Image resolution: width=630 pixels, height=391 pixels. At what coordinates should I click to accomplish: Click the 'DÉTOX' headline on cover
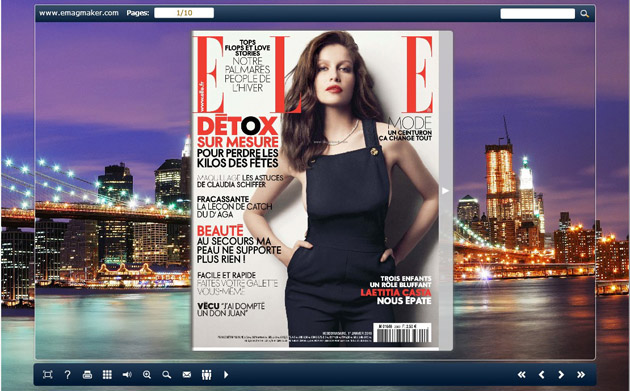click(237, 126)
